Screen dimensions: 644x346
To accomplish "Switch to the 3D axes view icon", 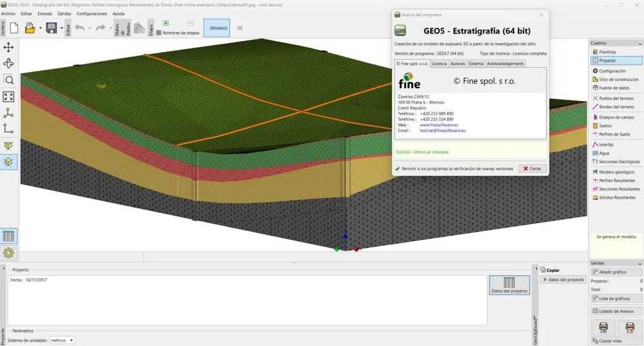I will 8,113.
